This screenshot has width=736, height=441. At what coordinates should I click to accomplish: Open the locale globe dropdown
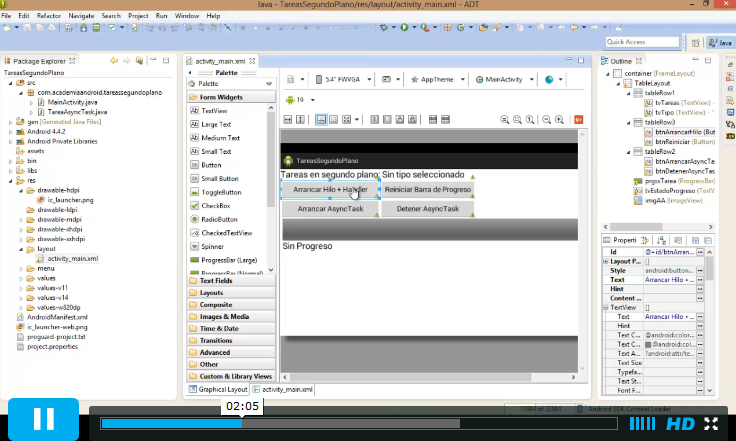coord(553,79)
